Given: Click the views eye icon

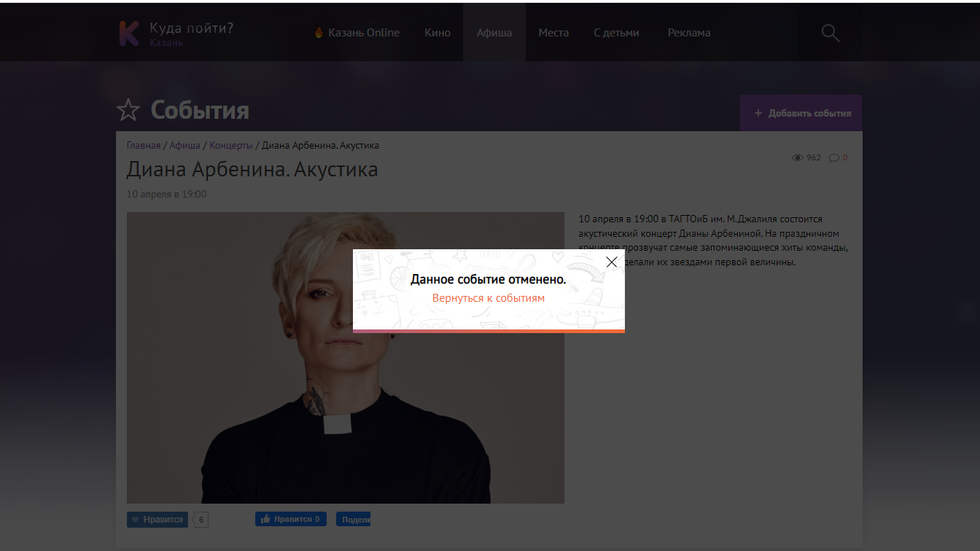Looking at the screenshot, I should pyautogui.click(x=797, y=157).
